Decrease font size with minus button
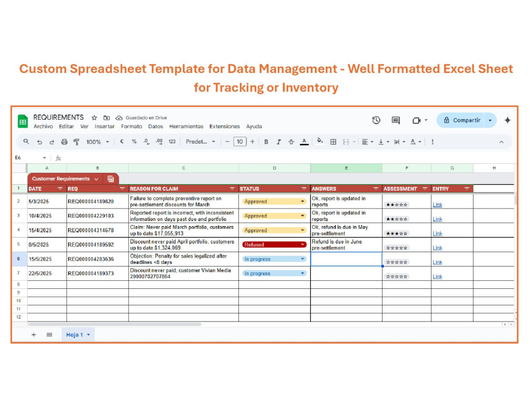This screenshot has height=399, width=532. click(227, 142)
